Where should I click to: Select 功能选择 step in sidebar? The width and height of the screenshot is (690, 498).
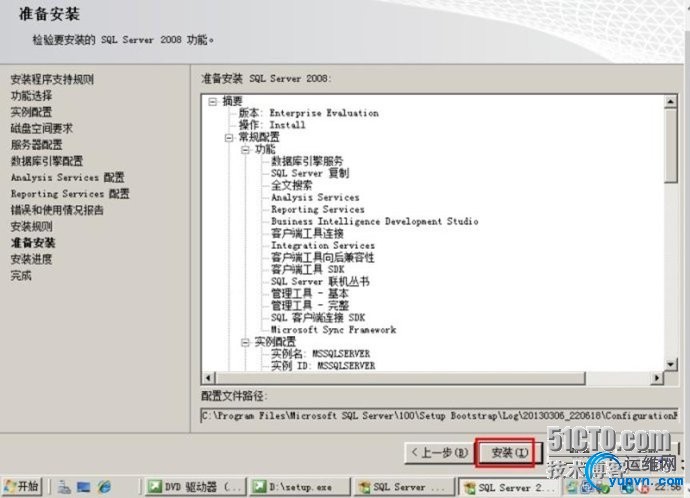click(31, 95)
